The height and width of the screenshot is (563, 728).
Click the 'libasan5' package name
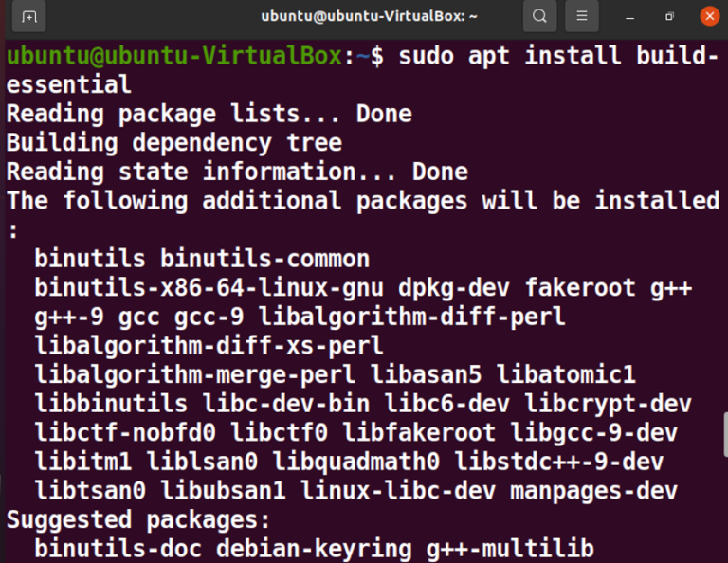(426, 374)
